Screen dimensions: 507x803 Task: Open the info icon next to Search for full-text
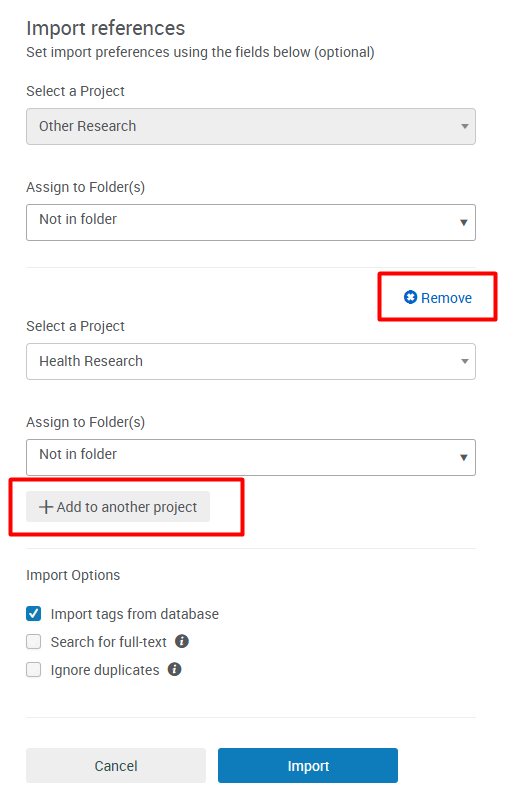pyautogui.click(x=182, y=641)
